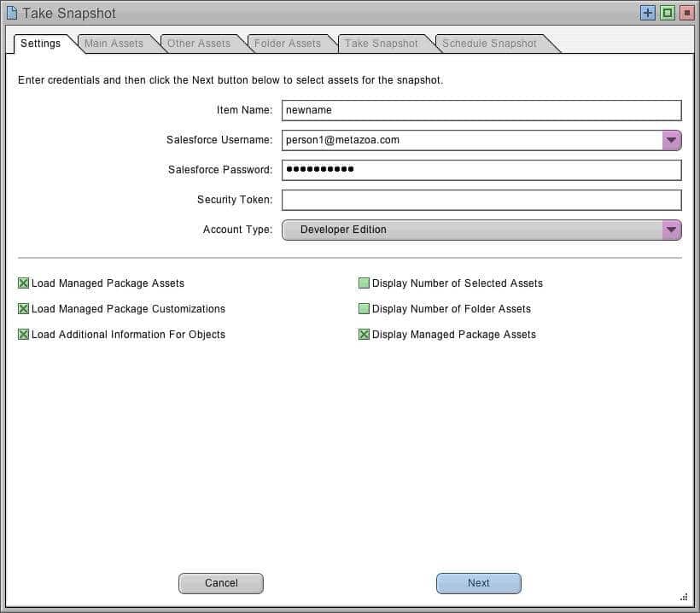Focus the Salesforce Username text field

pos(472,140)
